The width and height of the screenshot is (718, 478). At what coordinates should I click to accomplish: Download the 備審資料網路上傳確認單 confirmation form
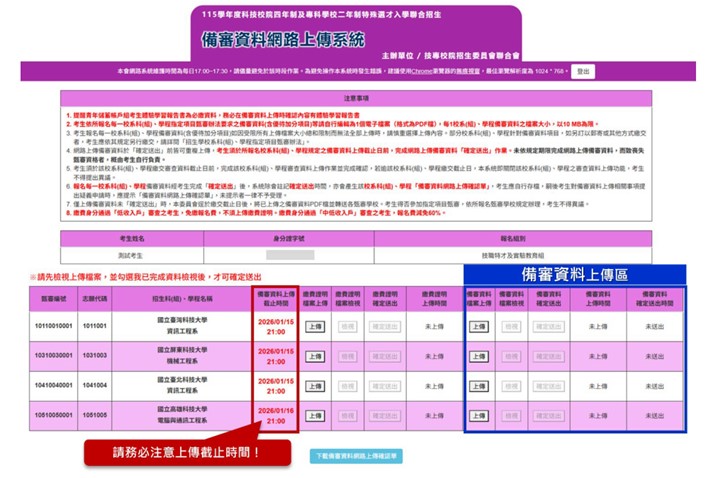click(359, 455)
